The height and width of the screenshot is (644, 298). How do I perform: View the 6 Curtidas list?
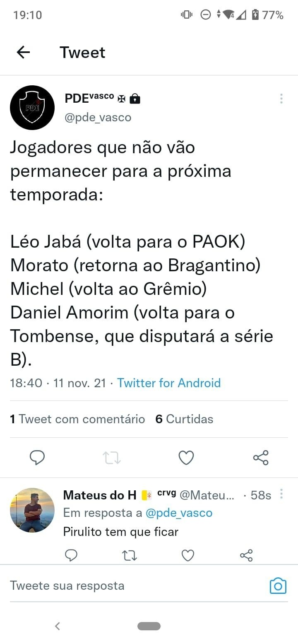pyautogui.click(x=184, y=419)
